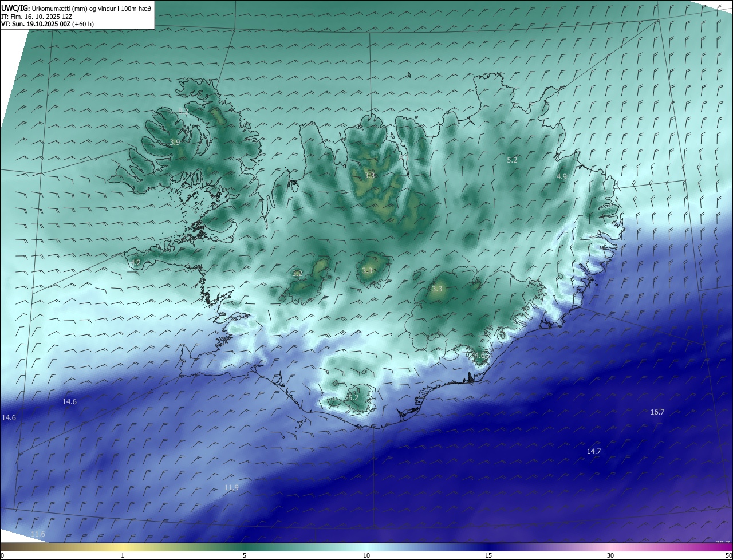Click the 16.7 value over the ocean

click(x=657, y=412)
